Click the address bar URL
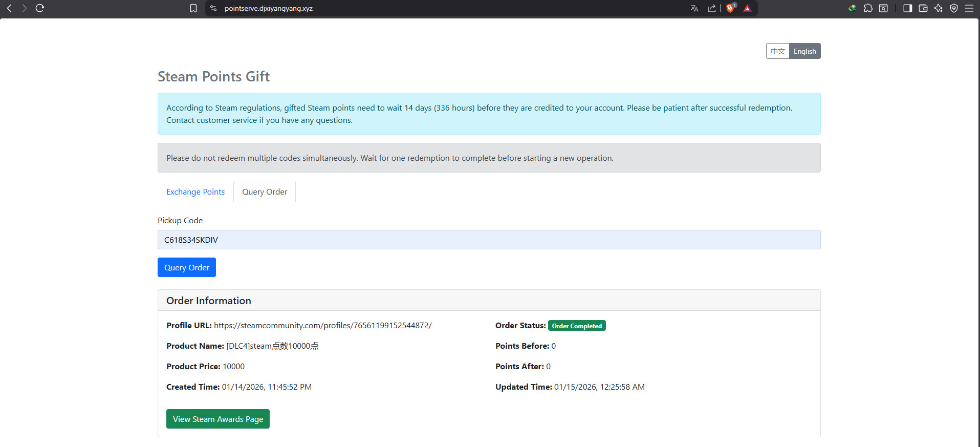 pos(269,8)
